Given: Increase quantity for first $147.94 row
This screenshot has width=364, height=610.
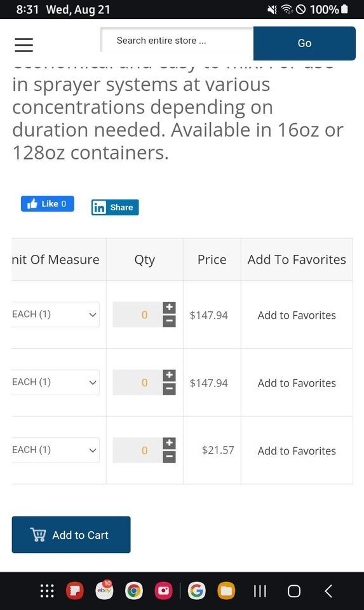Looking at the screenshot, I should 169,308.
